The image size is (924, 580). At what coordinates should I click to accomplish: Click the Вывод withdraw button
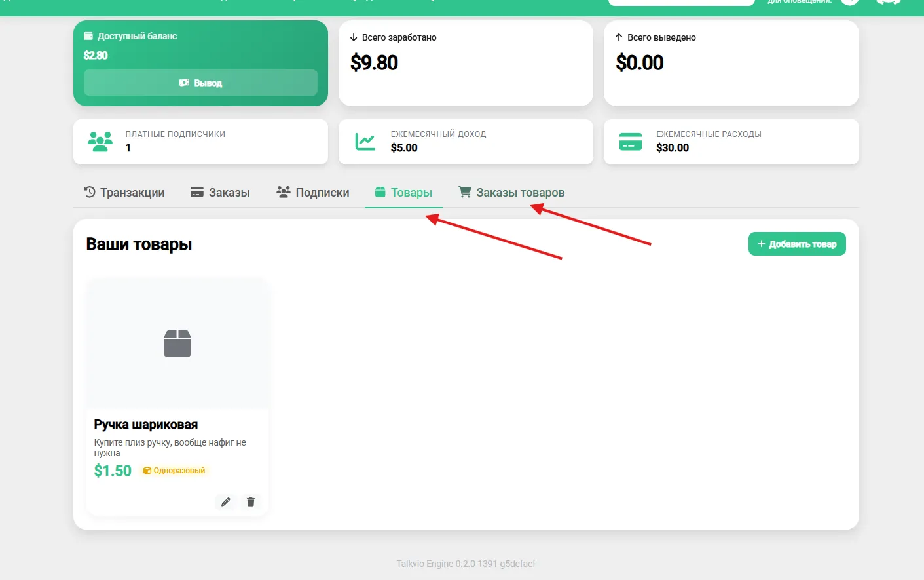200,83
